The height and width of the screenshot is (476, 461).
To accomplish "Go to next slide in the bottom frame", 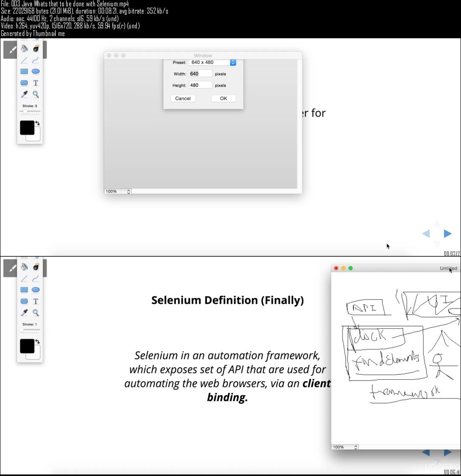I will tap(447, 452).
